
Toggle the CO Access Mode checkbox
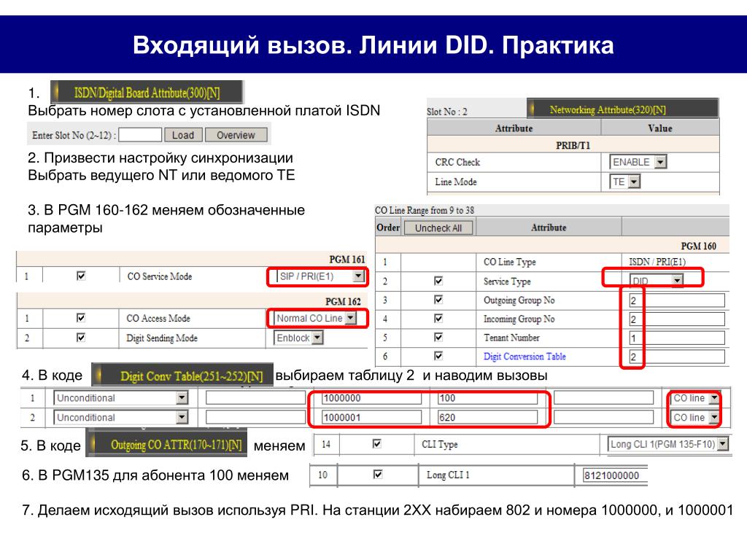pos(81,318)
